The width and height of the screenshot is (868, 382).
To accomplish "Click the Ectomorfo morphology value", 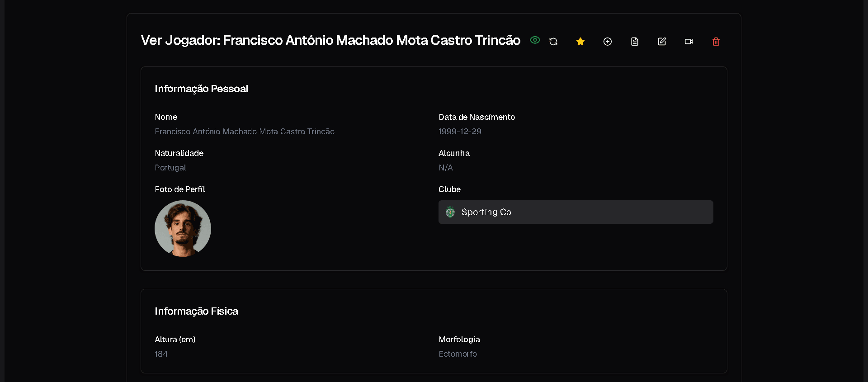I will (x=458, y=354).
